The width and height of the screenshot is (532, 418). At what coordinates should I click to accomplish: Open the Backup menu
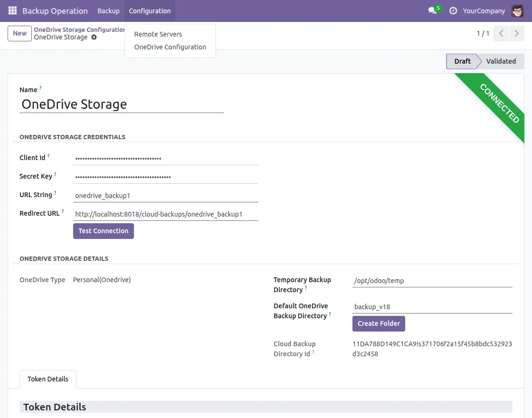(x=108, y=10)
